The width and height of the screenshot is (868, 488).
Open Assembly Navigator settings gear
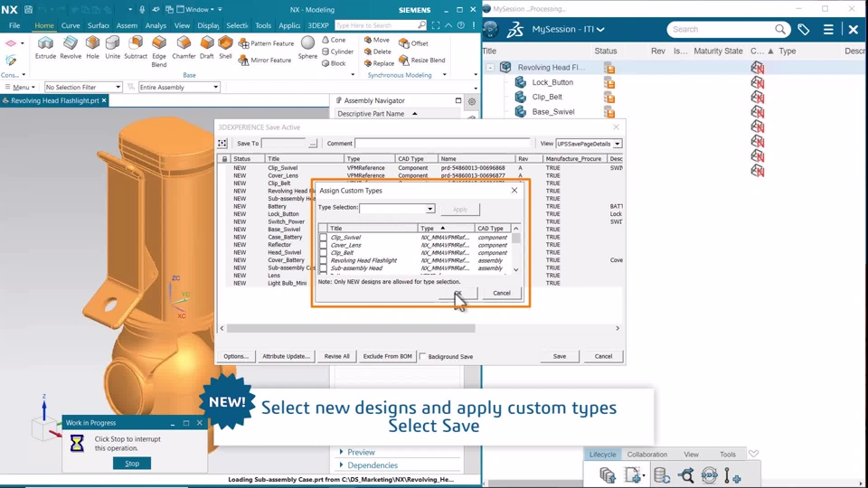pos(472,101)
